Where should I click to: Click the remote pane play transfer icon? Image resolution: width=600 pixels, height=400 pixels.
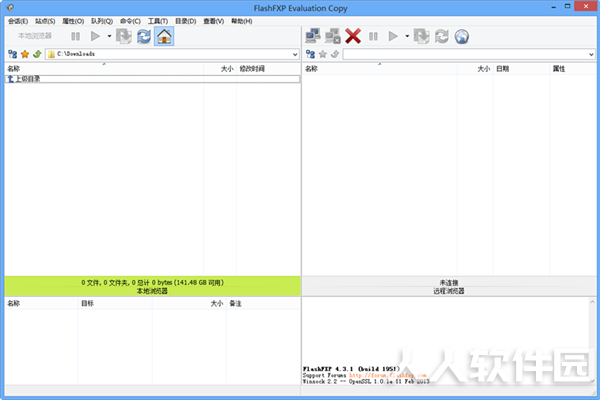pos(393,36)
